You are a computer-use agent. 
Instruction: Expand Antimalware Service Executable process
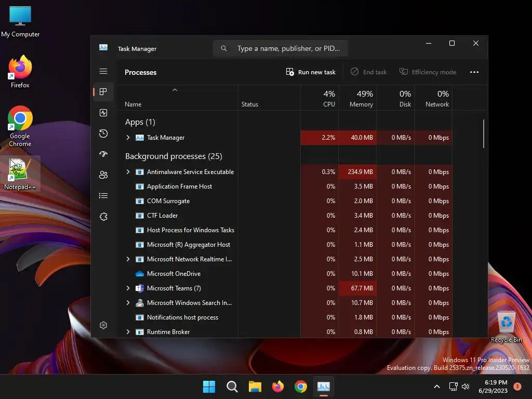128,171
